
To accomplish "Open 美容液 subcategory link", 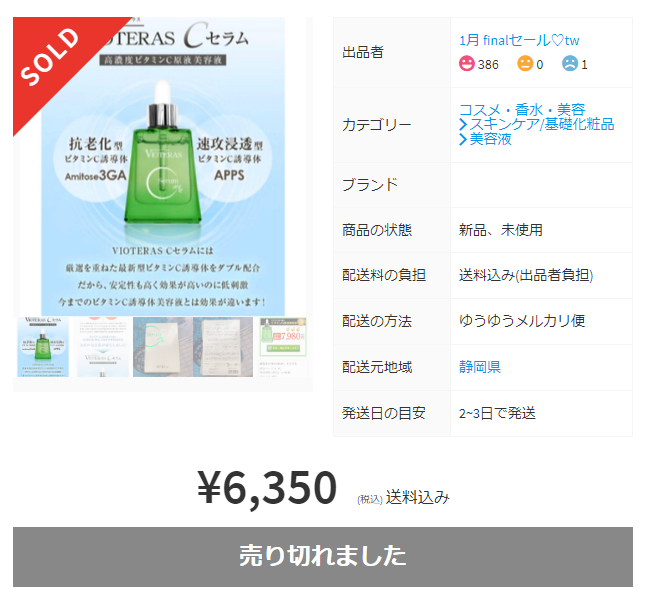I will 490,139.
